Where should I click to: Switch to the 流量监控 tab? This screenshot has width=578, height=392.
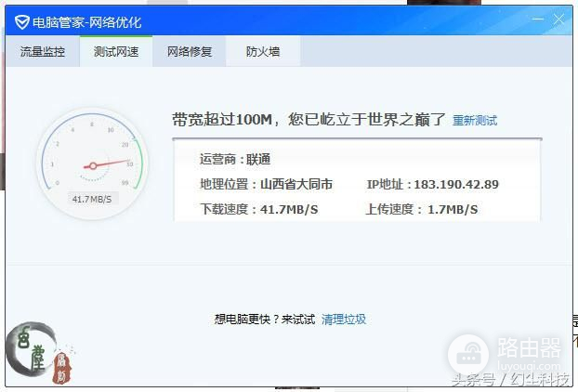pyautogui.click(x=43, y=52)
